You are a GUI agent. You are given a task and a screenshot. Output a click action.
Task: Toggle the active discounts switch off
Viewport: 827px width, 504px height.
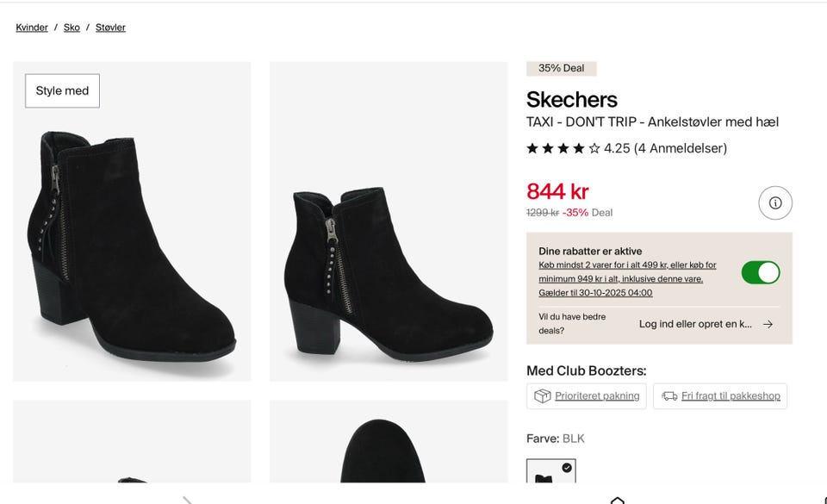(x=760, y=272)
